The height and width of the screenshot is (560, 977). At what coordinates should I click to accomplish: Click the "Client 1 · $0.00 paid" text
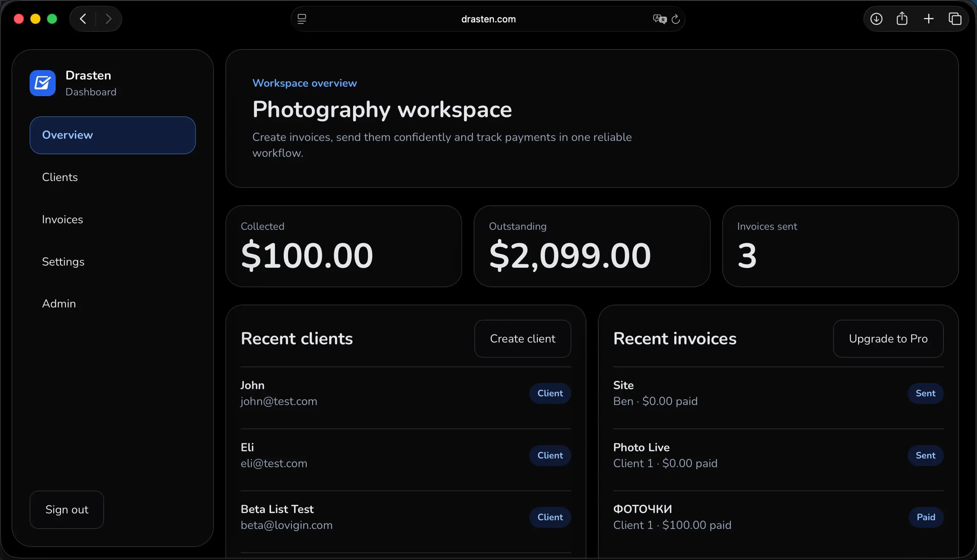coord(666,464)
